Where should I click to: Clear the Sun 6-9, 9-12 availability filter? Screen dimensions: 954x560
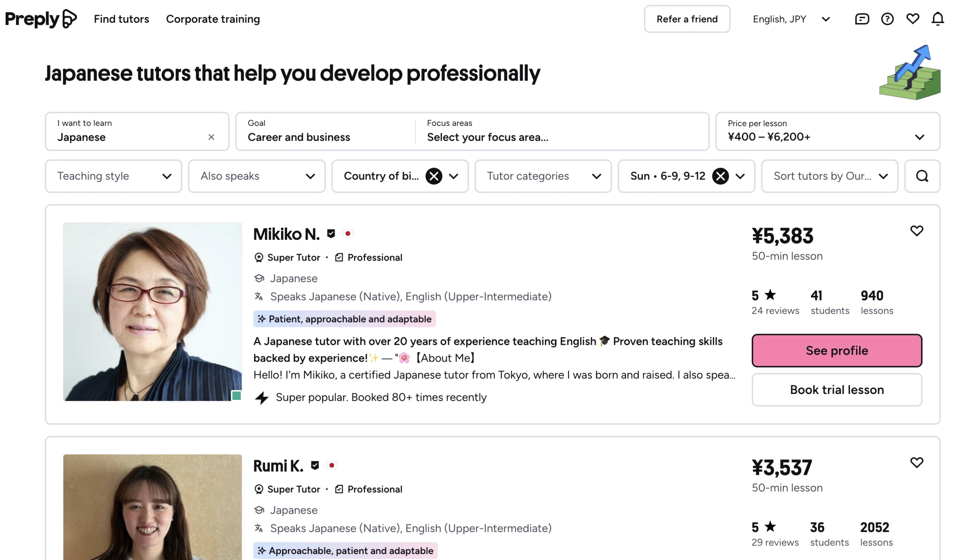pyautogui.click(x=720, y=176)
